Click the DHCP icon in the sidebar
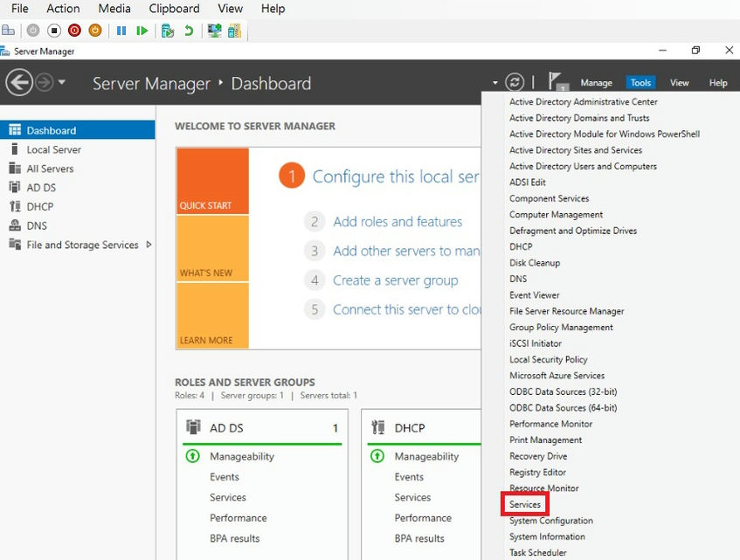The width and height of the screenshot is (740, 560). tap(15, 206)
